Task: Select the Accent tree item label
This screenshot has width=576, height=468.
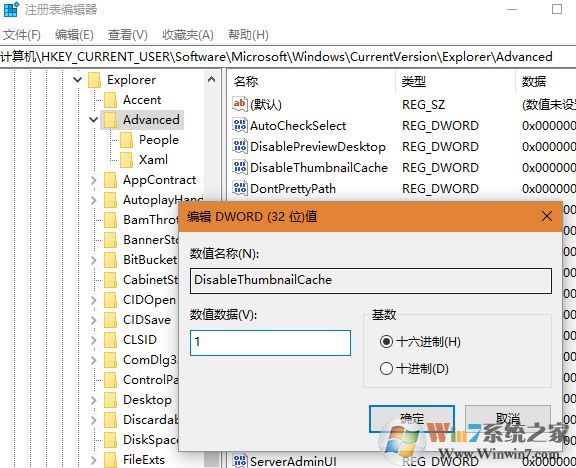Action: 142,100
